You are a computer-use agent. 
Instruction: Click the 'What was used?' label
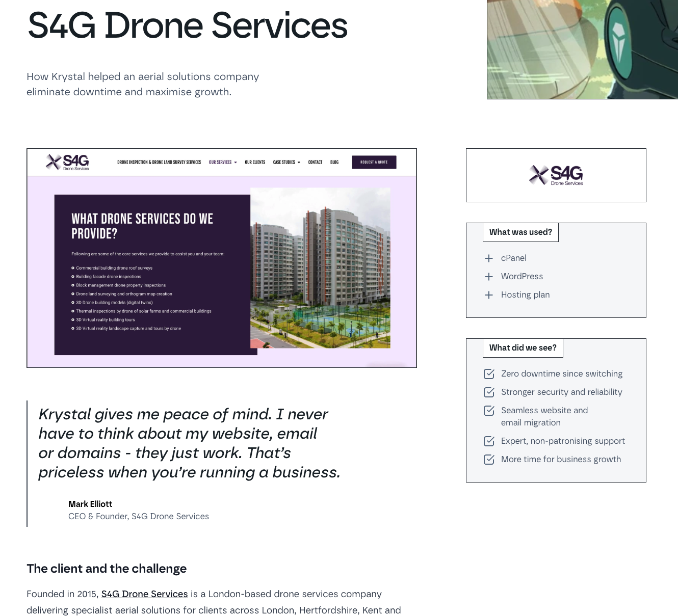pos(520,232)
